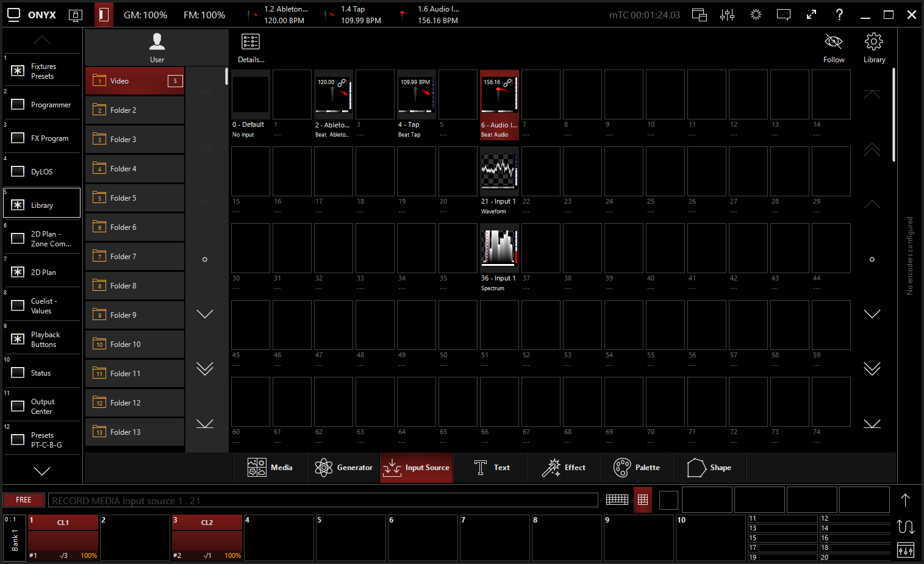This screenshot has height=564, width=924.
Task: Select playback 1 CL1 fader
Action: (x=63, y=537)
